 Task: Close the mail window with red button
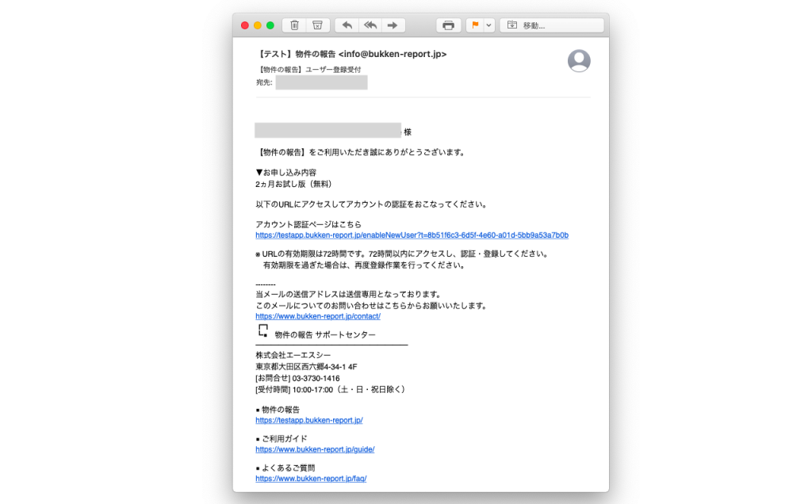click(245, 25)
